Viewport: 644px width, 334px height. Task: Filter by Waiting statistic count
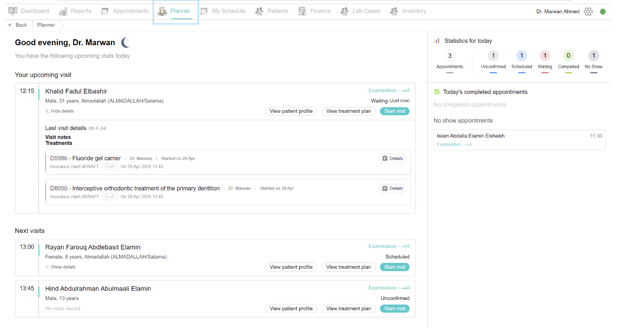[x=545, y=56]
